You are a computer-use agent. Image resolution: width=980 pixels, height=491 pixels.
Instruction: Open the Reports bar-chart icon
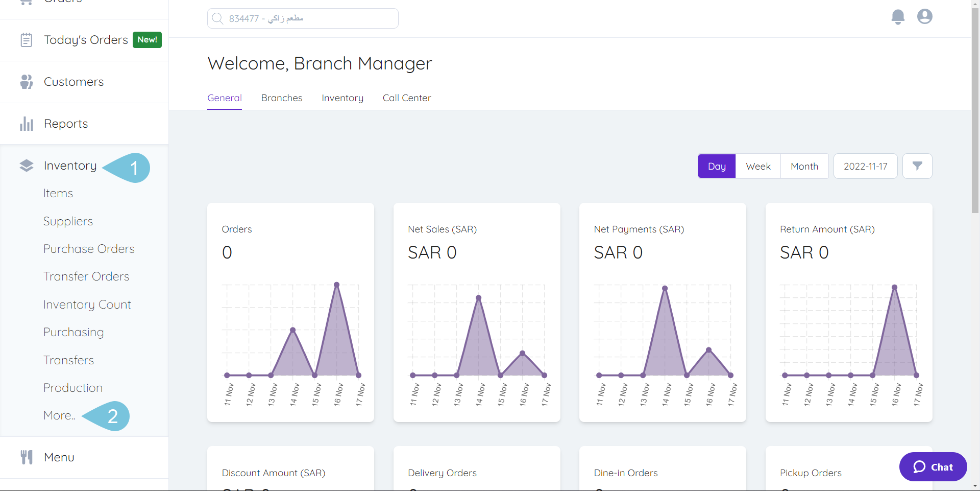point(26,123)
